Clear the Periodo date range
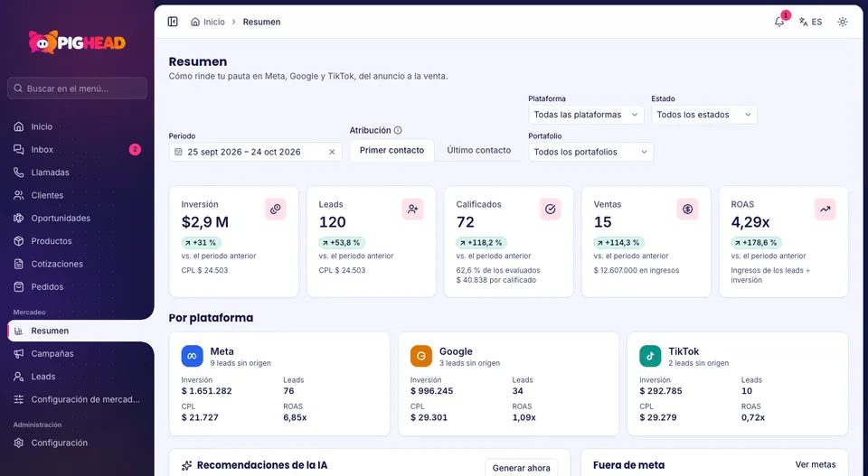The width and height of the screenshot is (868, 476). 332,152
